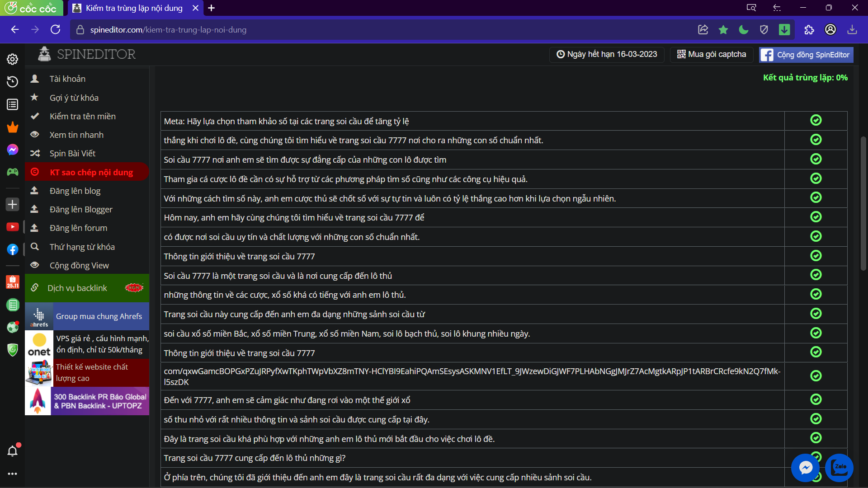868x488 pixels.
Task: Toggle dark mode moon icon
Action: tap(743, 30)
